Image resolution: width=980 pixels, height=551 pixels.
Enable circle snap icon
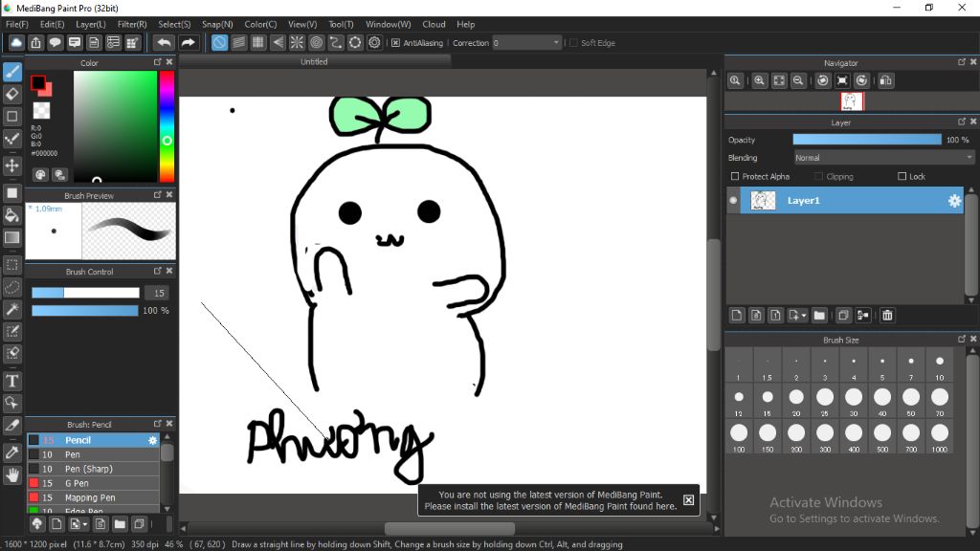[316, 42]
